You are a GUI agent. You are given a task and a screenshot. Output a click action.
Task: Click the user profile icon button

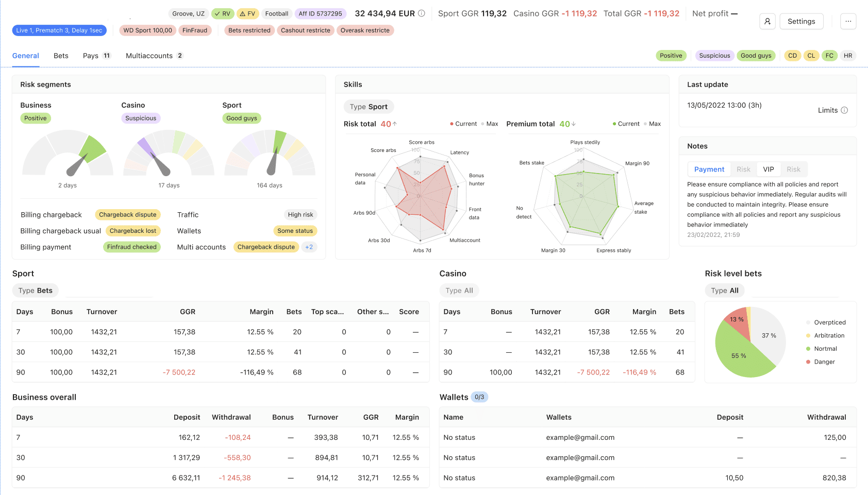pyautogui.click(x=767, y=21)
